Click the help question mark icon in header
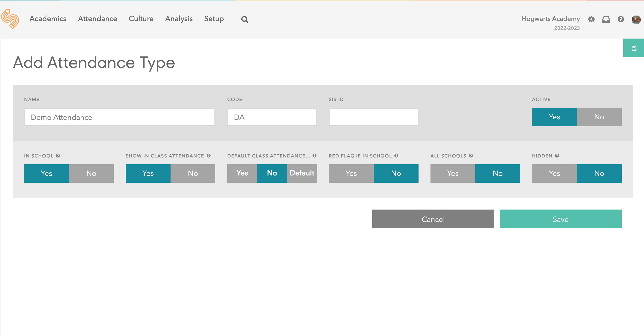644x336 pixels. point(621,19)
